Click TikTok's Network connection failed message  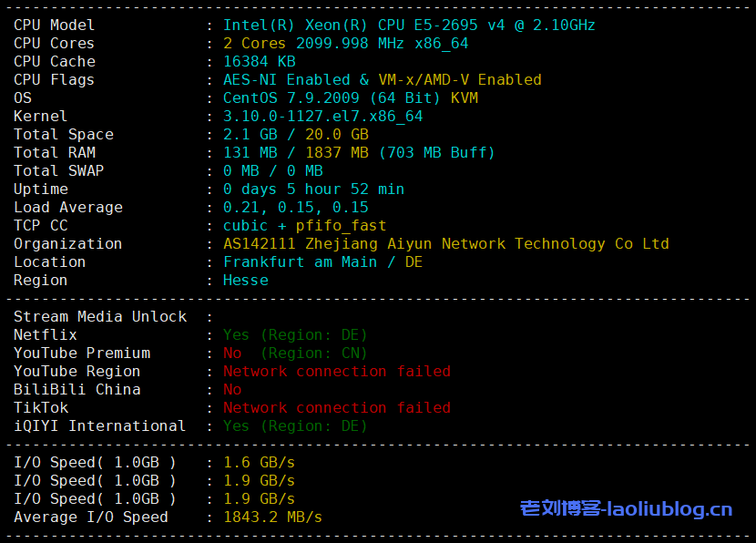click(336, 408)
